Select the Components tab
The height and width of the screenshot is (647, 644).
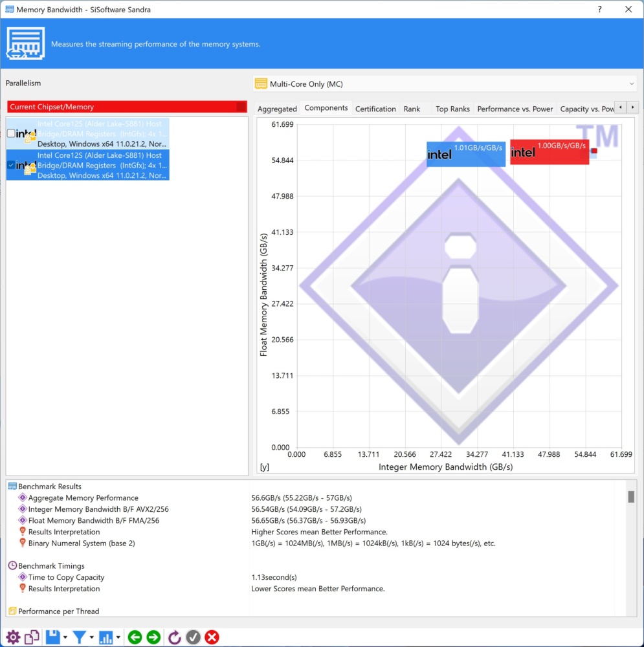326,107
